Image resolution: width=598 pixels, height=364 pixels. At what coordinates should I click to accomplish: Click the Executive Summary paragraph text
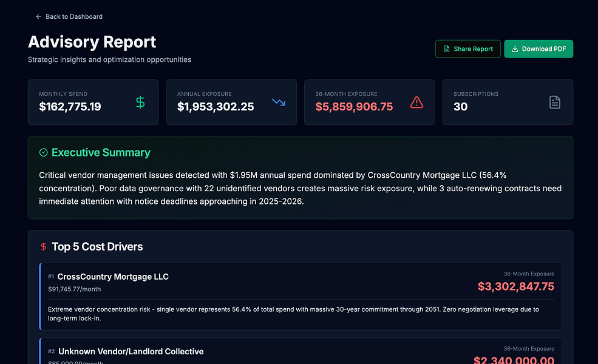click(300, 188)
